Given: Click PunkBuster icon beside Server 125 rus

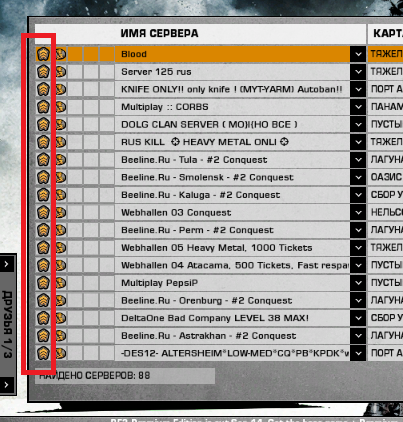Looking at the screenshot, I should [x=60, y=72].
